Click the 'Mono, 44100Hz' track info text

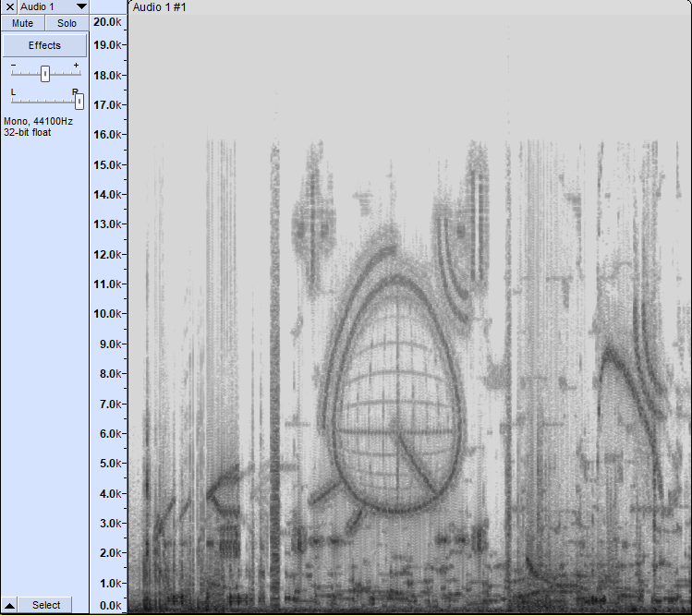coord(39,121)
